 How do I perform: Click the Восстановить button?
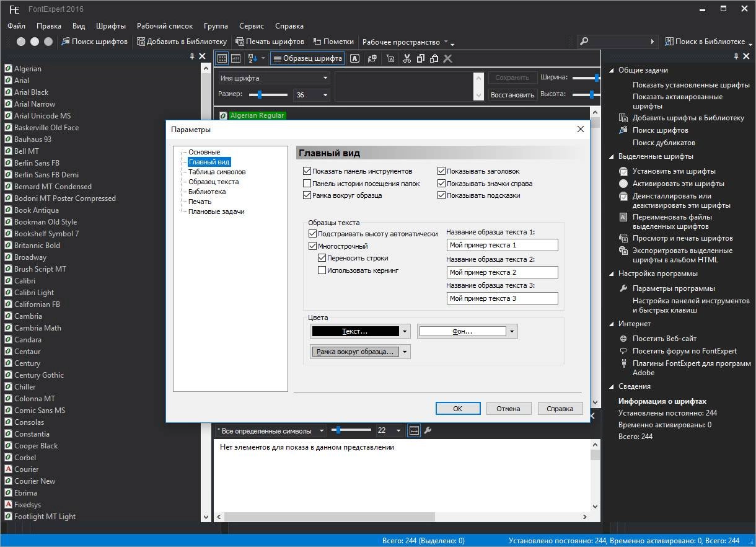512,95
